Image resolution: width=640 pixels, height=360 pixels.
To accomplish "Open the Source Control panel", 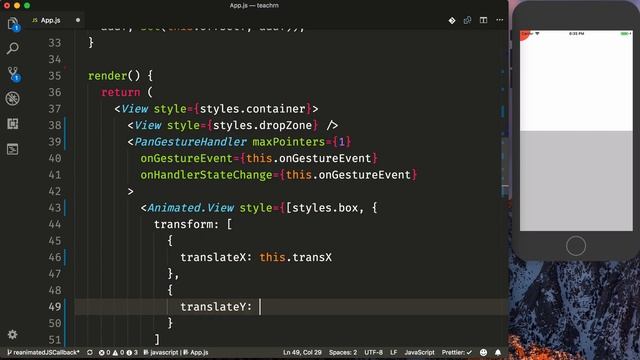I will click(13, 73).
